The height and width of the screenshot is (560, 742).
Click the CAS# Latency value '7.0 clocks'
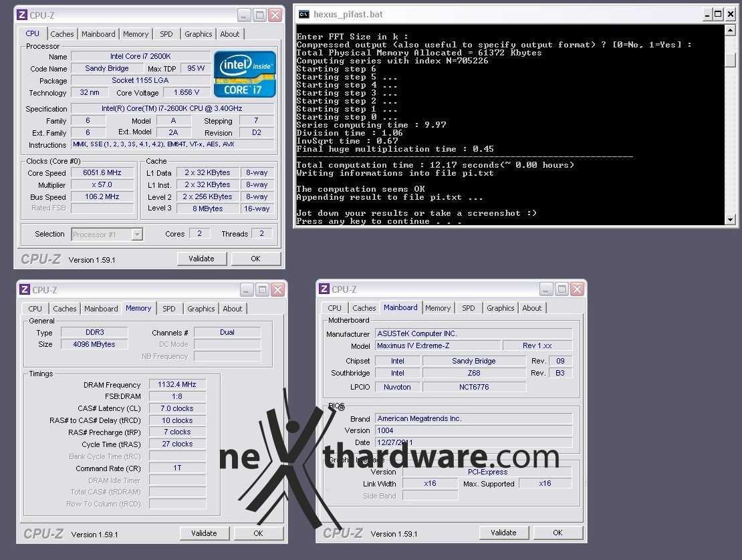tap(177, 408)
